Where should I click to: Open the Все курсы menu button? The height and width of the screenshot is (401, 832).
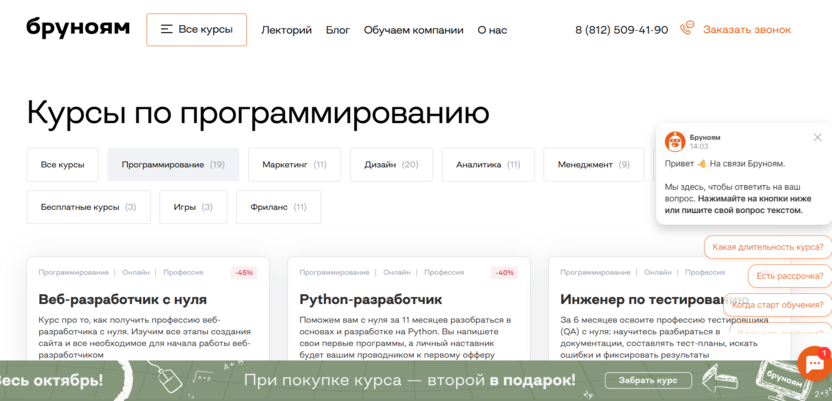(196, 30)
